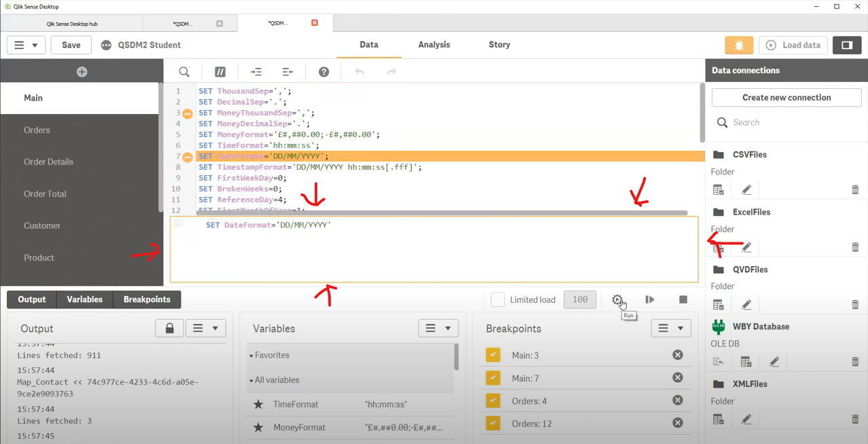Uncheck the Main: 3 breakpoint
868x444 pixels.
(x=493, y=355)
